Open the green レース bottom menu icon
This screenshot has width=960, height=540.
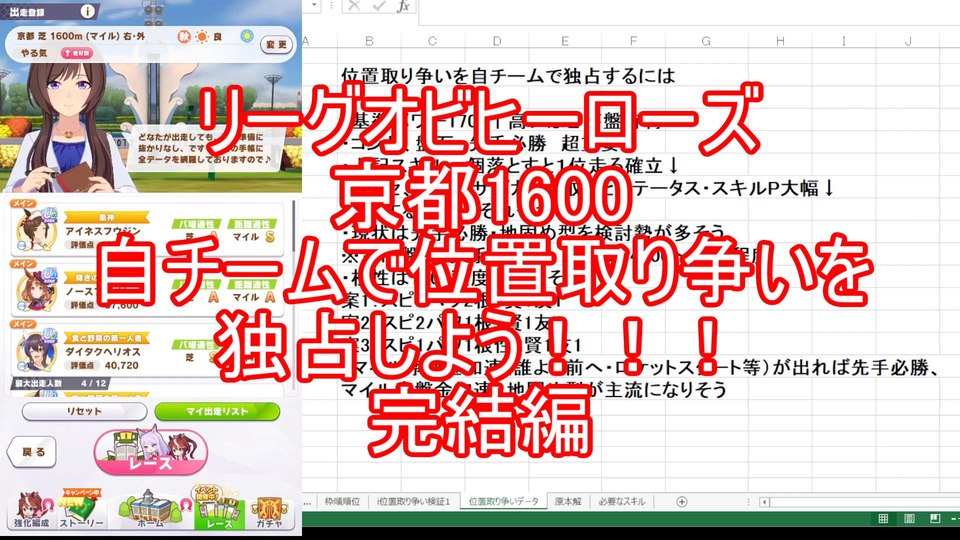point(219,507)
